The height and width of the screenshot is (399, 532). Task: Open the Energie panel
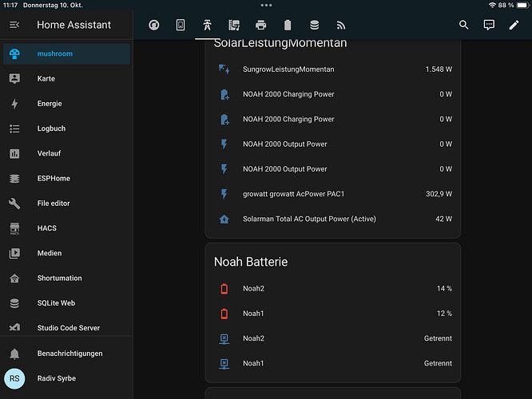pos(66,104)
